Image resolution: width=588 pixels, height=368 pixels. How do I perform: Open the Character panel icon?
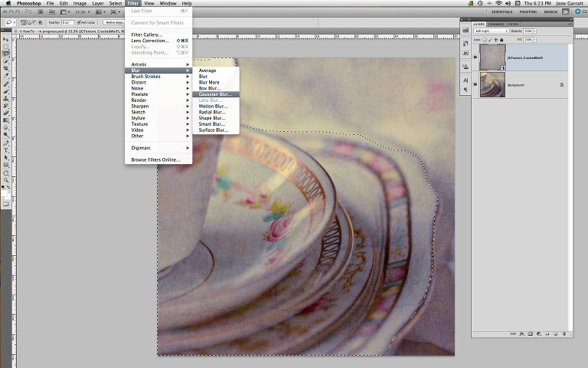pos(465,80)
